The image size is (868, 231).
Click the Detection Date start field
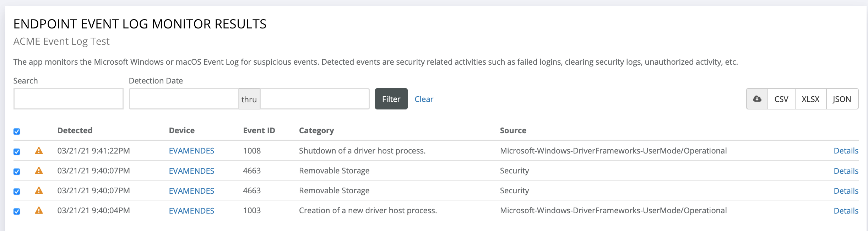[184, 99]
